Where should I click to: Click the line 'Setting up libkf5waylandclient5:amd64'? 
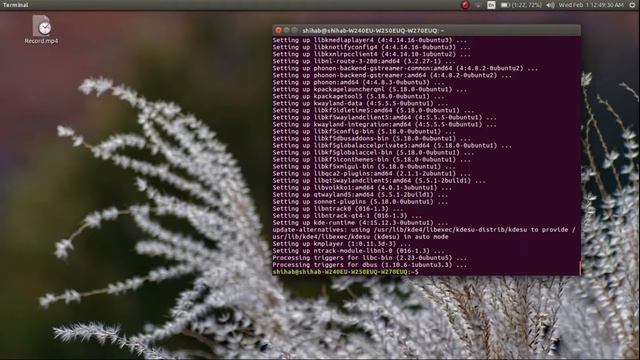click(x=384, y=117)
